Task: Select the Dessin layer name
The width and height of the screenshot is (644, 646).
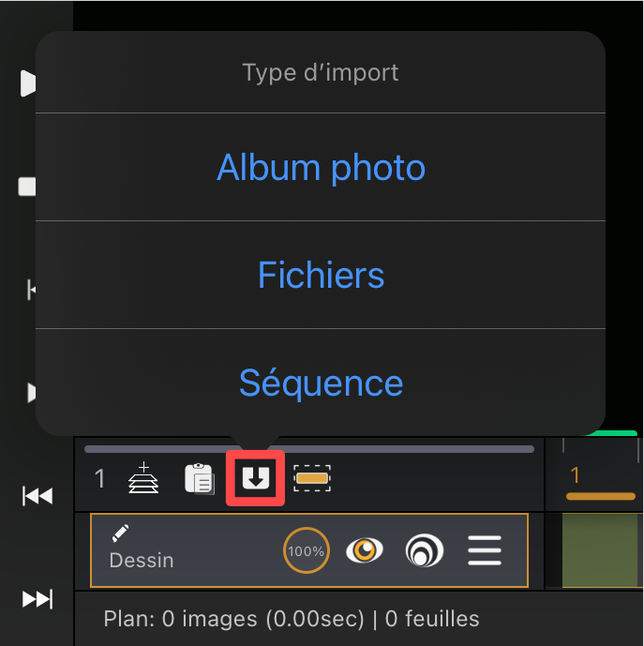Action: 142,561
